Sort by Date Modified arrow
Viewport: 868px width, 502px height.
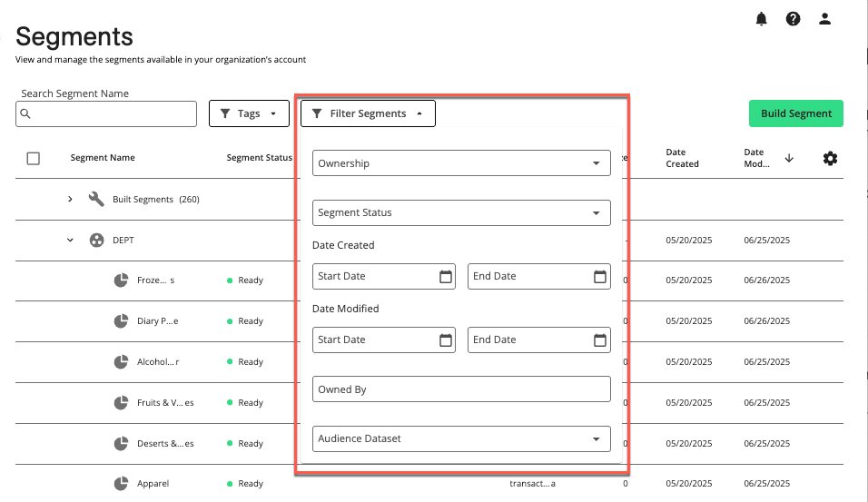tap(789, 158)
